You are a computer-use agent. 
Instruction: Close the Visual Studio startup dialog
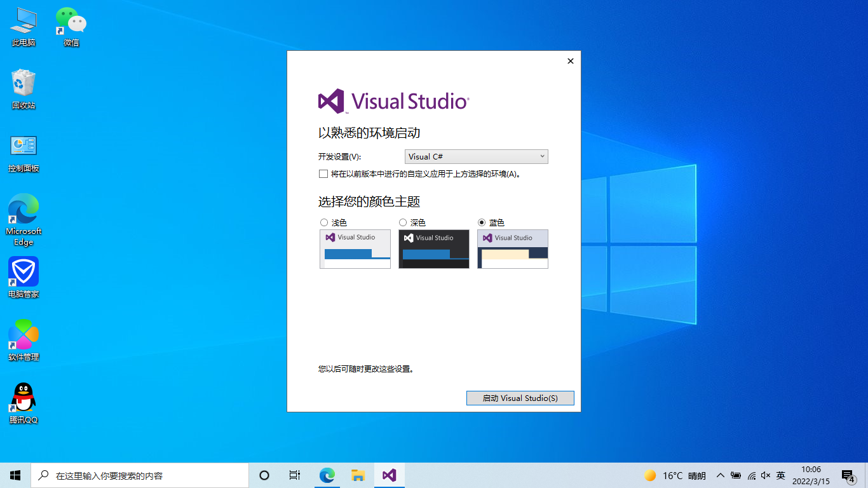click(x=571, y=61)
